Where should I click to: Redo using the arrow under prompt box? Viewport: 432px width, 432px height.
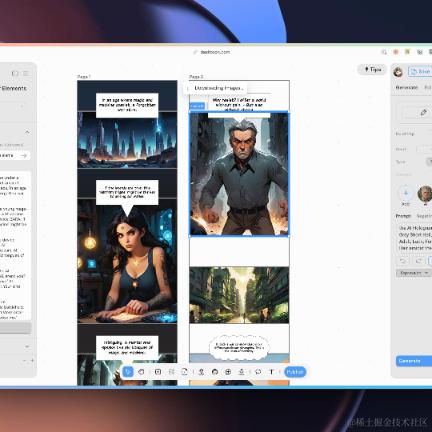click(x=418, y=261)
